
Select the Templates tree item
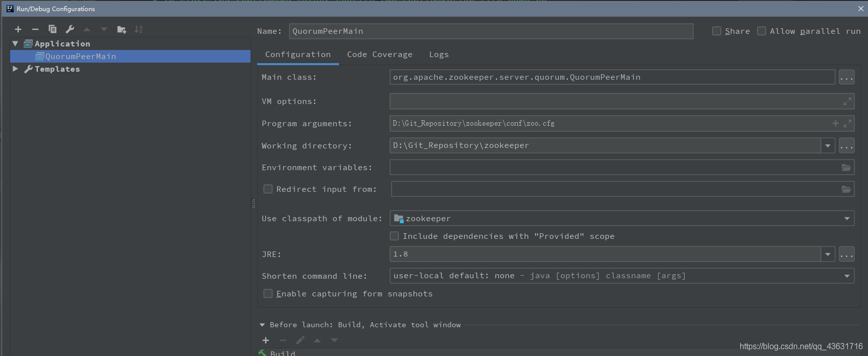57,69
